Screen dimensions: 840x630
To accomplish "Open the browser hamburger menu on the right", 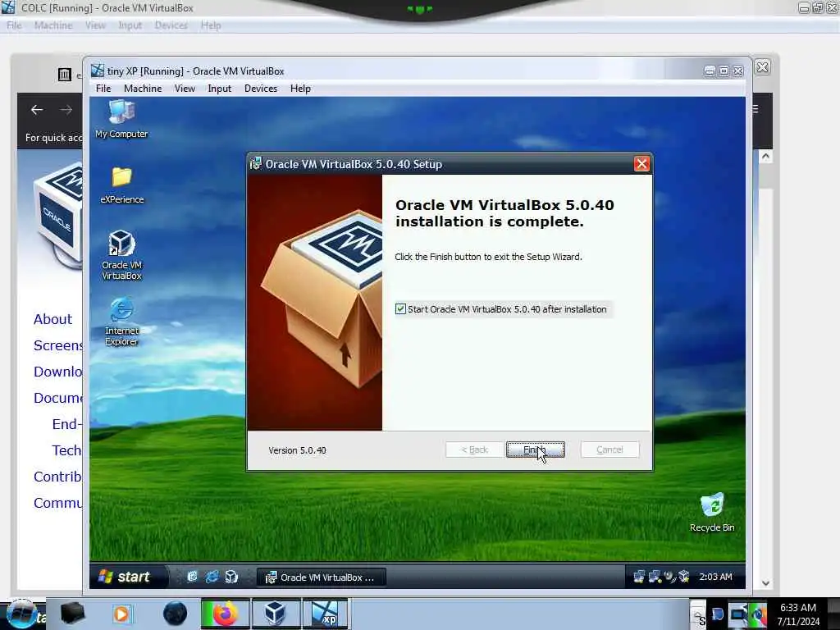I will [x=756, y=109].
